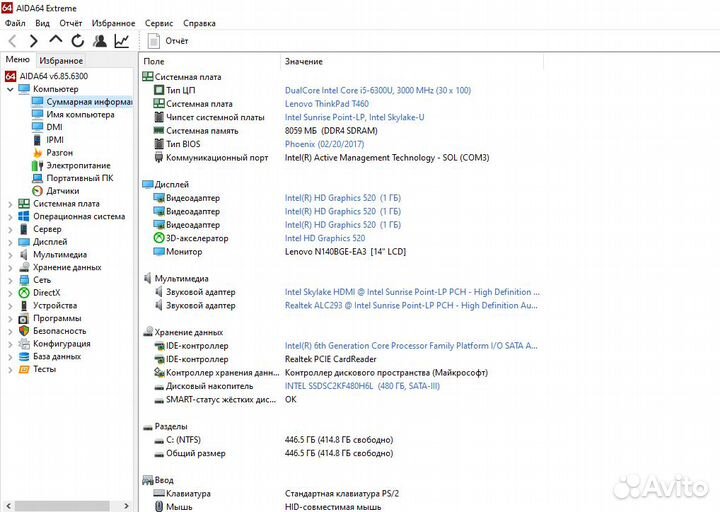Viewport: 720px width, 512px height.
Task: Go forward with the right arrow toolbar icon
Action: coord(34,41)
